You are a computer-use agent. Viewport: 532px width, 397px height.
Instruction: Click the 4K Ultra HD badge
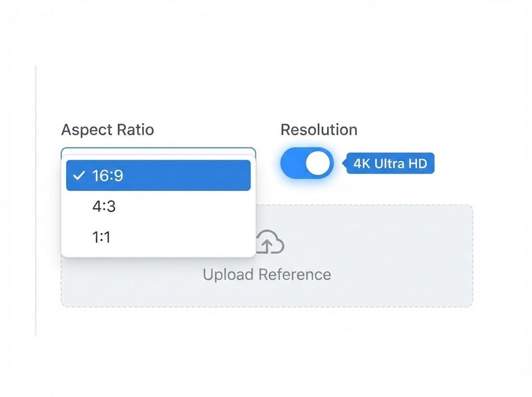(x=391, y=163)
